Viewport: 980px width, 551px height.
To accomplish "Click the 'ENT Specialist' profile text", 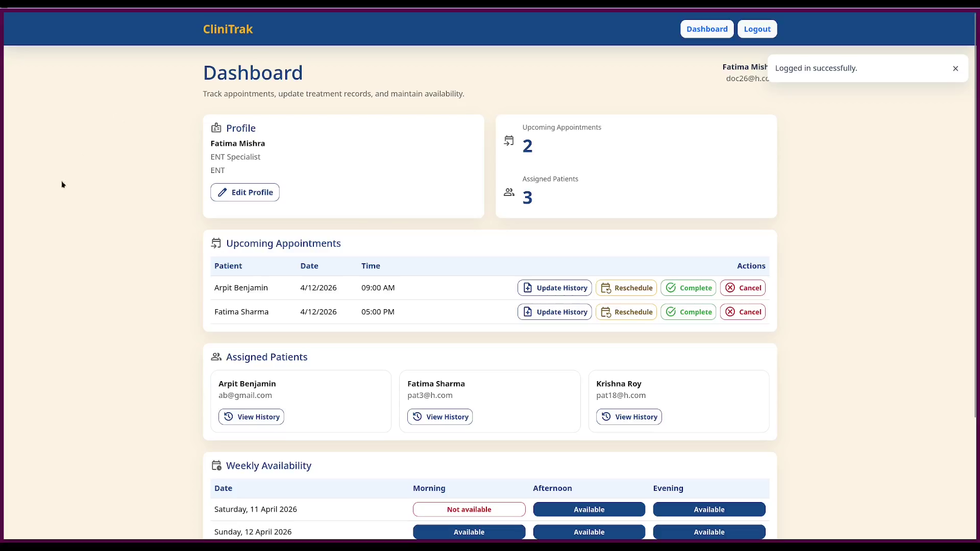I will click(235, 157).
